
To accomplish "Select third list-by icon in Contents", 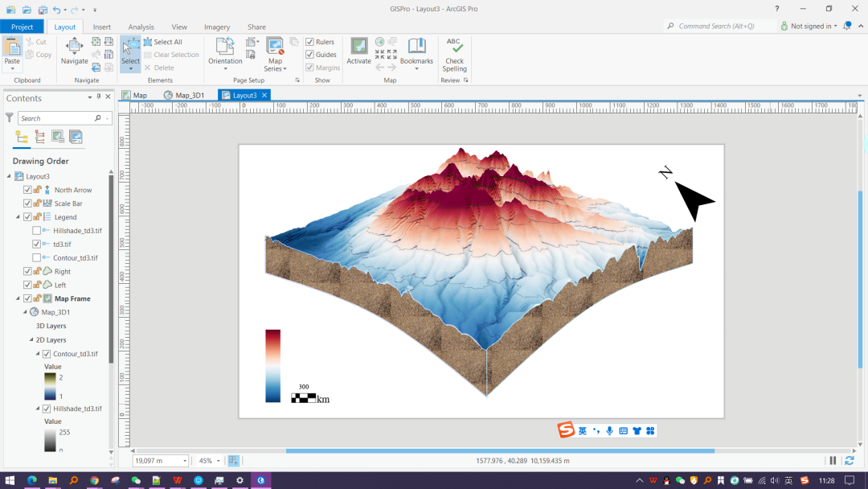I will pyautogui.click(x=58, y=137).
